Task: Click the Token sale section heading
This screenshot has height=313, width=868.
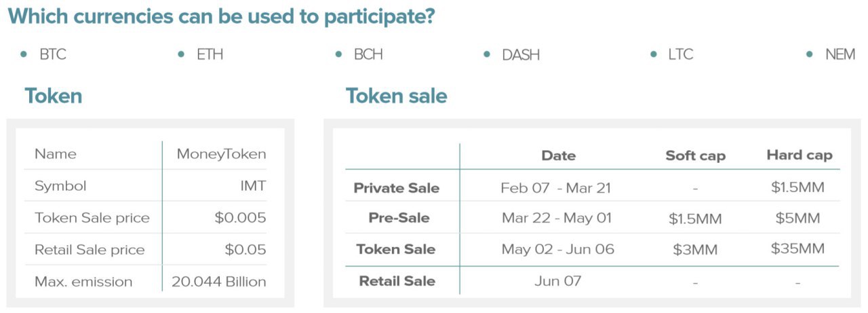Action: click(x=397, y=96)
